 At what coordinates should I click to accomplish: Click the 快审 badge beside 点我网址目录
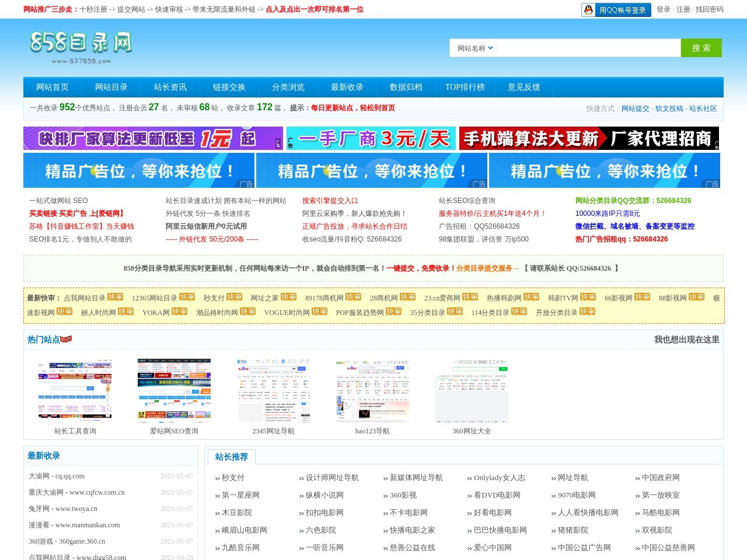[116, 297]
